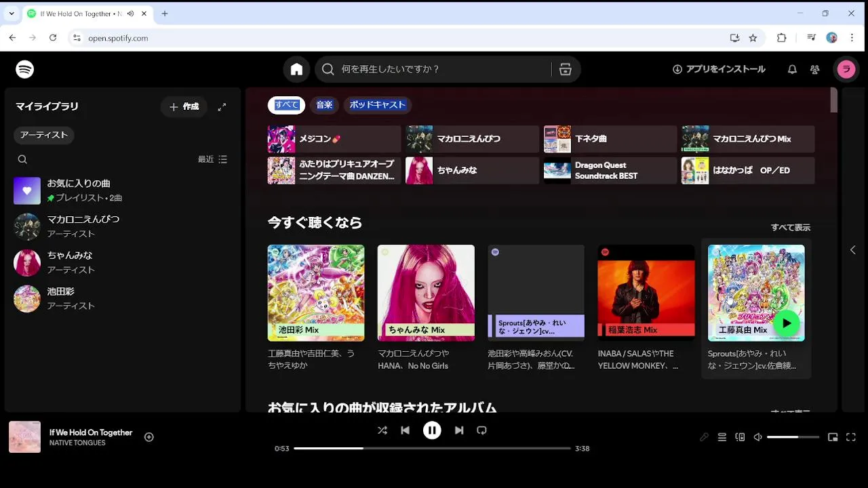Image resolution: width=868 pixels, height=488 pixels.
Task: Expand library to full screen
Action: coord(222,107)
